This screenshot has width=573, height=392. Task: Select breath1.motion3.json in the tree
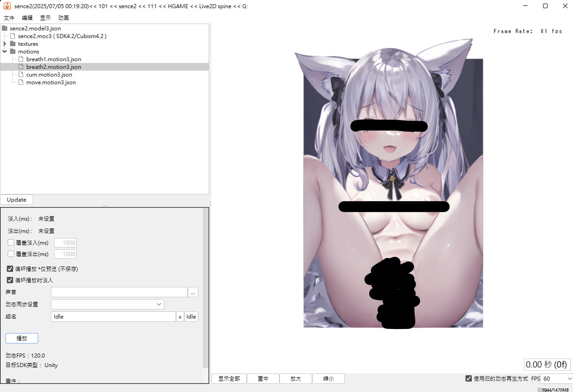pyautogui.click(x=54, y=59)
